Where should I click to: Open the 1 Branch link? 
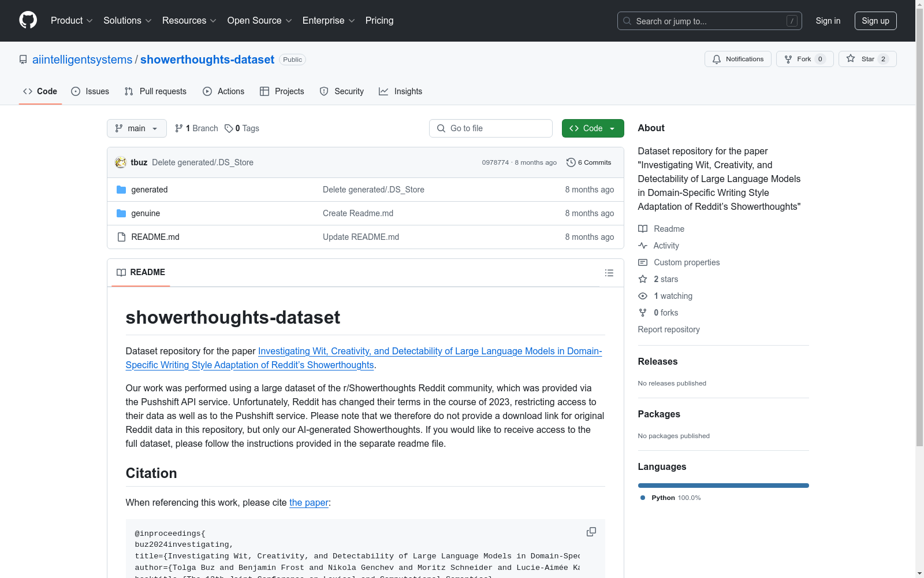click(x=196, y=128)
